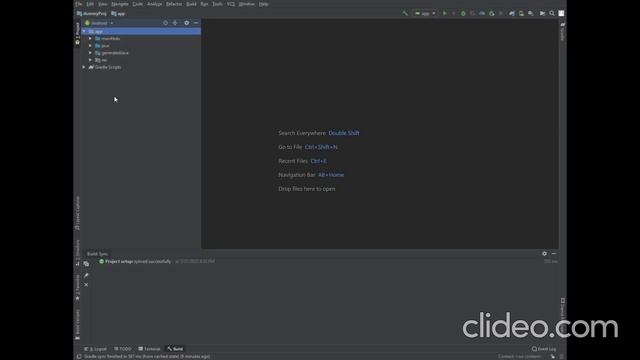Run the app with green play icon
Viewport: 640px width, 360px height.
click(444, 13)
